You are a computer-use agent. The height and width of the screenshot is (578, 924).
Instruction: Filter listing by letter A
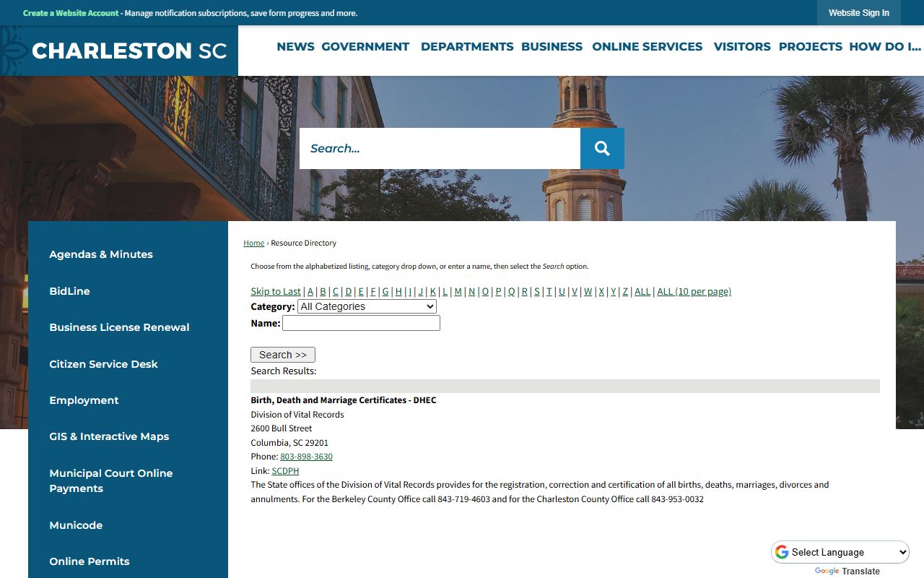[310, 291]
